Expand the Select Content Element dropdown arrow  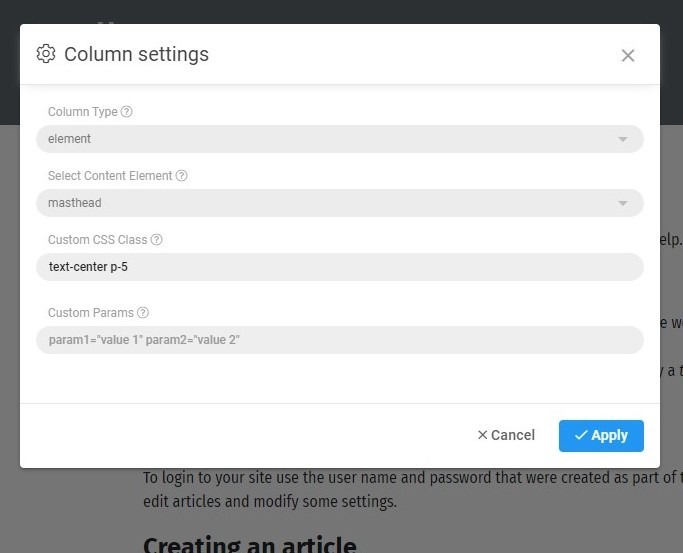[623, 203]
